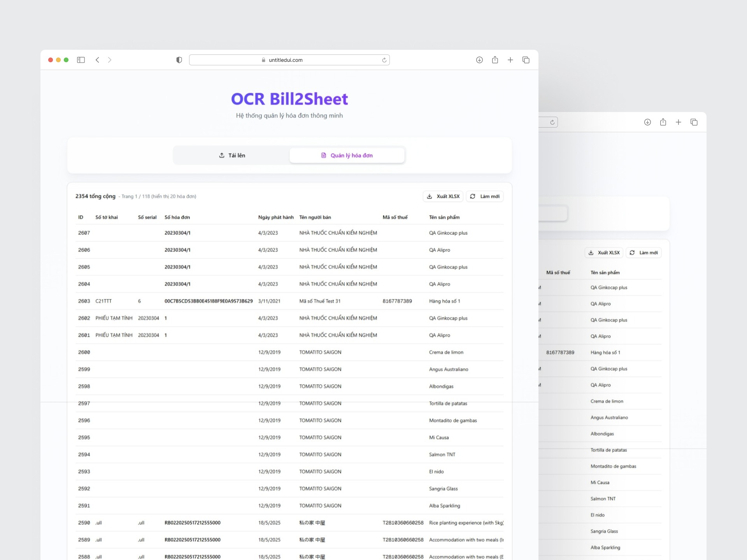Open a new tab with plus icon
Screen dimensions: 747x560
(510, 60)
